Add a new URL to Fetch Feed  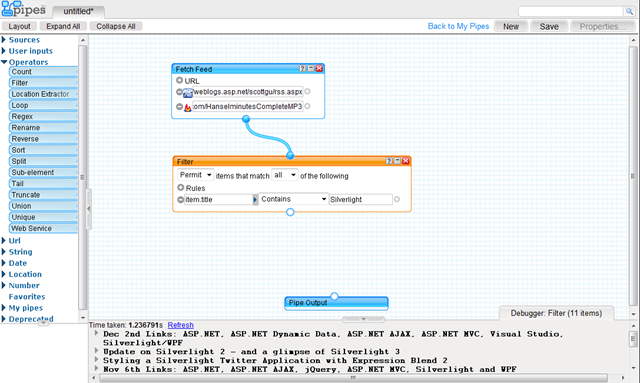tap(180, 80)
